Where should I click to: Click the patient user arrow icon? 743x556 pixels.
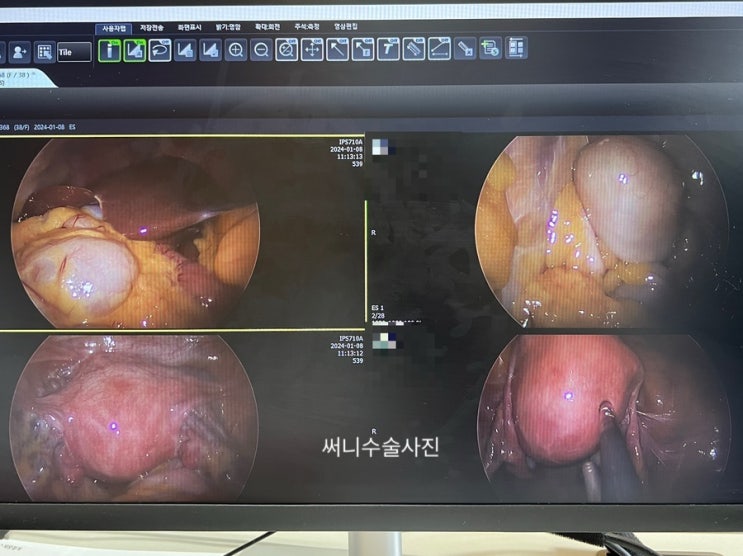19,52
